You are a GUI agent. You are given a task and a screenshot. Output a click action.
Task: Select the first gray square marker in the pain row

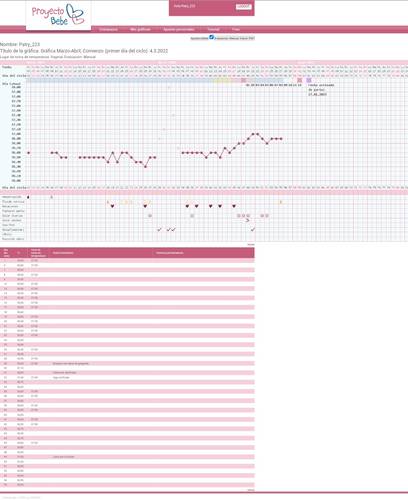[150, 216]
